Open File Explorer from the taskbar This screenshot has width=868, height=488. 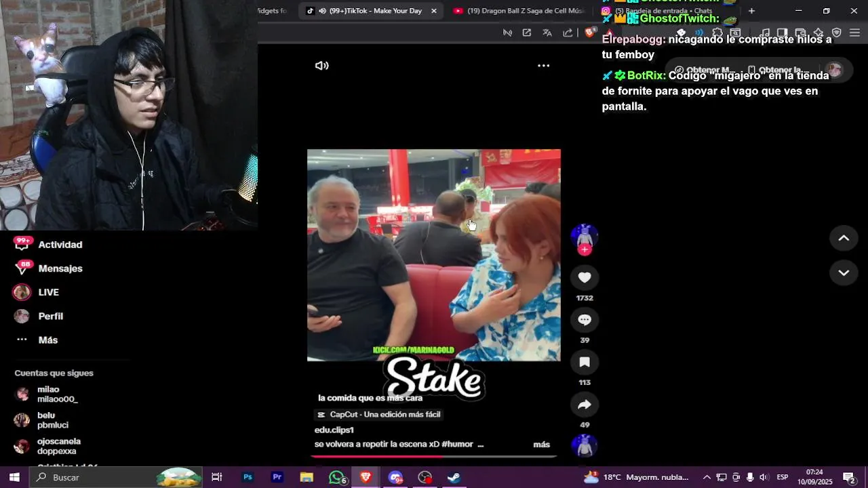(x=307, y=477)
